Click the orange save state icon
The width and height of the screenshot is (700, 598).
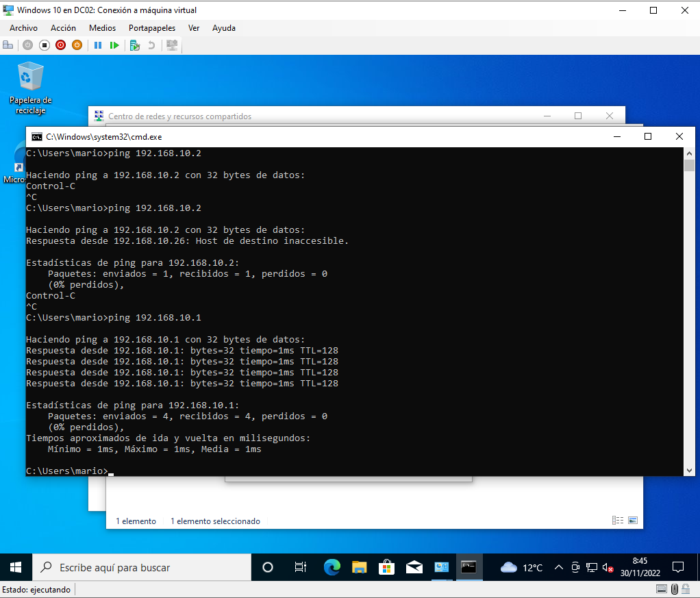click(77, 45)
